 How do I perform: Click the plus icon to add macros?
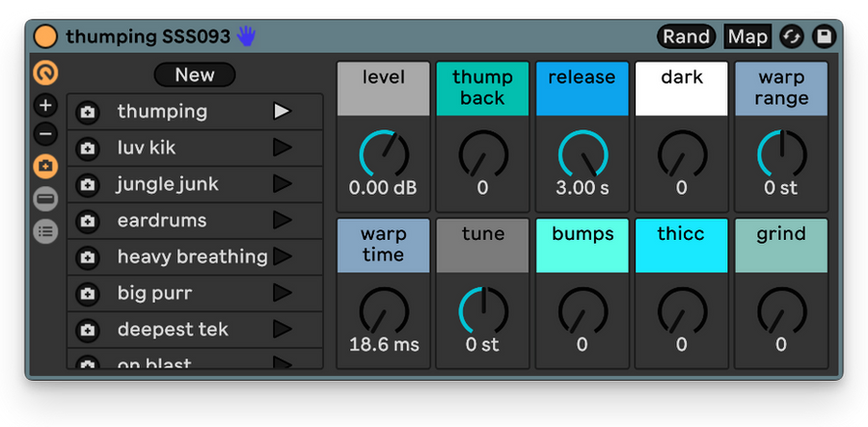[45, 105]
